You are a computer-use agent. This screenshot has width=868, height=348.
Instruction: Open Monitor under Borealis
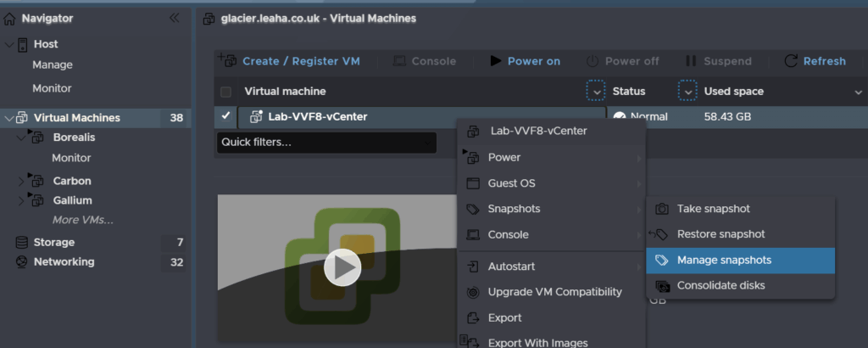coord(71,158)
